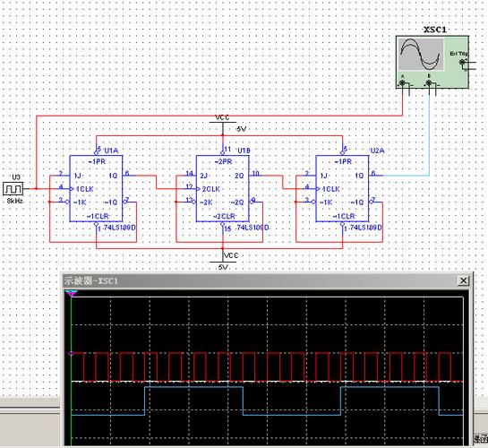The width and height of the screenshot is (488, 448).
Task: Click oscilloscope channel A terminal
Action: pos(402,82)
